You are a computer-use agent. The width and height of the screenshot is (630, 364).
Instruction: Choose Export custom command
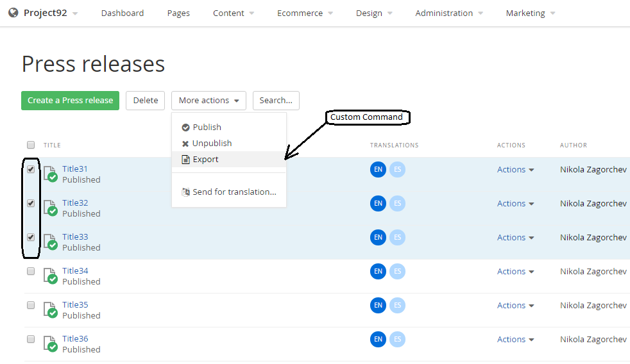click(x=229, y=160)
